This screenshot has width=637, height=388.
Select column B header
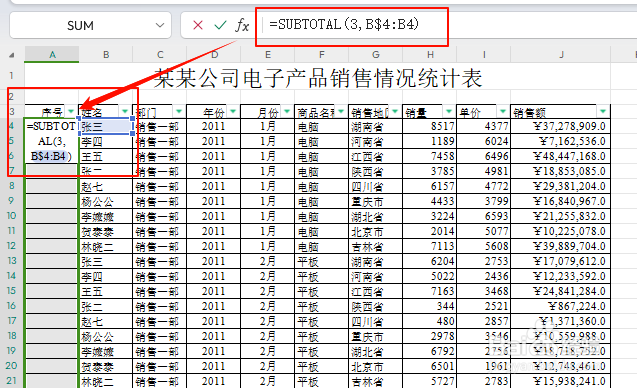[x=106, y=54]
